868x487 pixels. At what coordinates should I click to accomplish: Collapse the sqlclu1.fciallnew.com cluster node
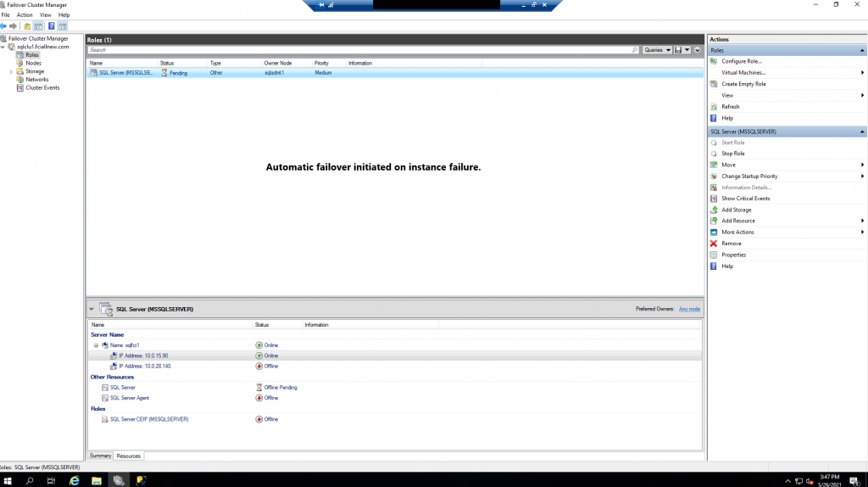3,48
